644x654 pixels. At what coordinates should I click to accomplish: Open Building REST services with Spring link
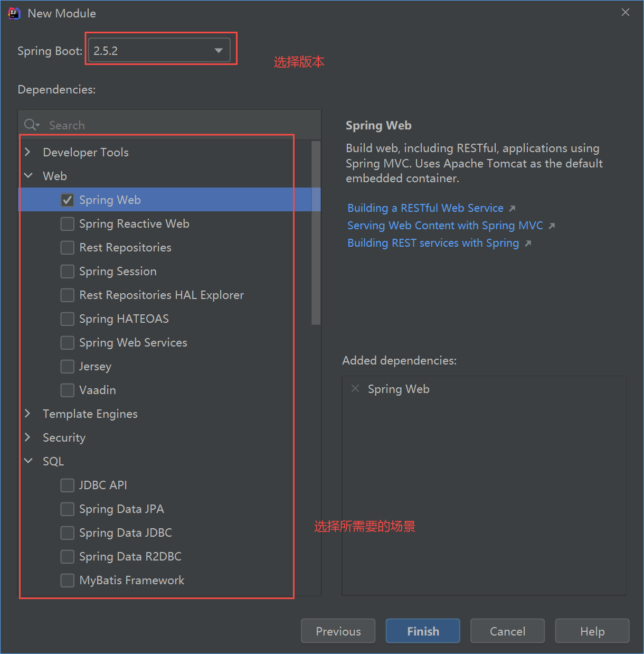(433, 243)
